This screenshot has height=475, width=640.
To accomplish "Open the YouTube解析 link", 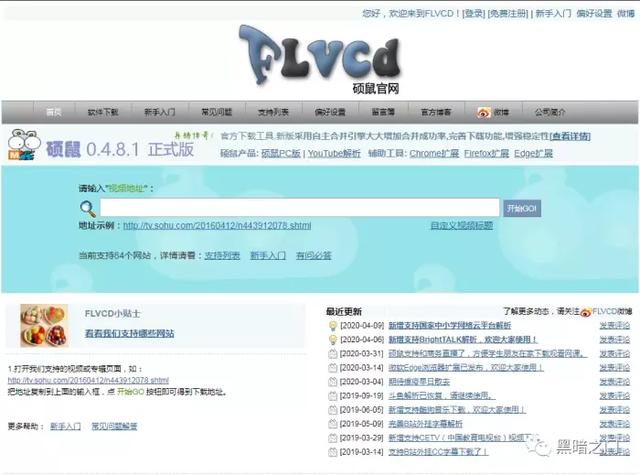I will click(334, 153).
